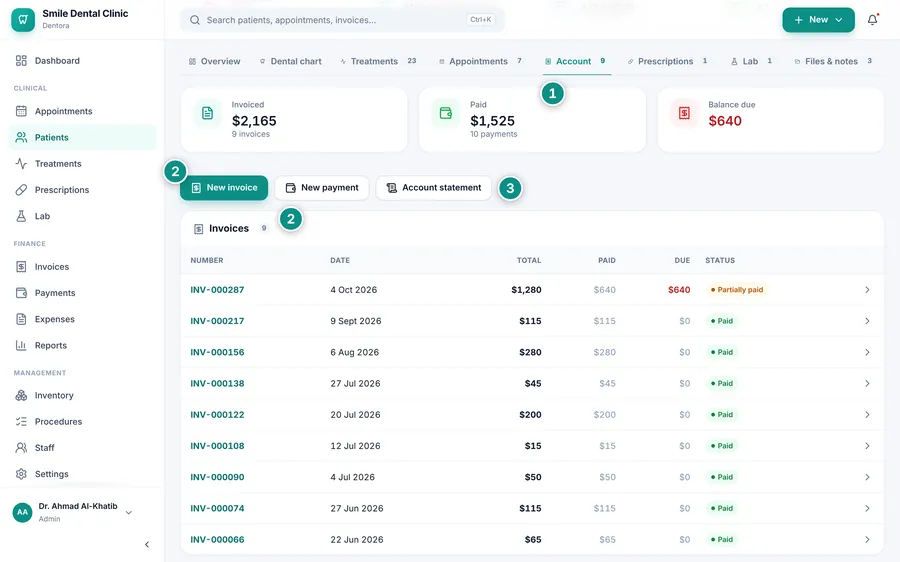This screenshot has height=562, width=900.
Task: Collapse the sidebar with the arrow
Action: click(147, 544)
